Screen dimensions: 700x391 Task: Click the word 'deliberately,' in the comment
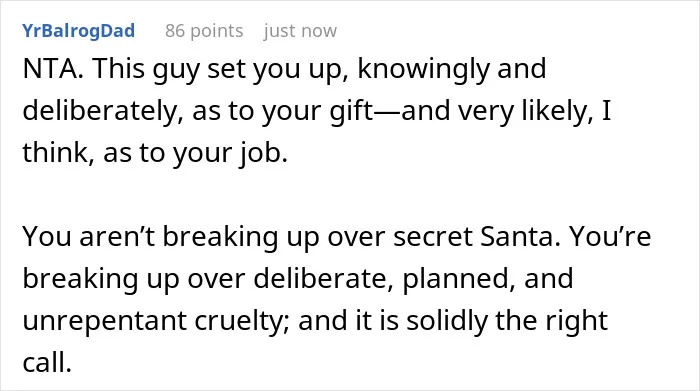tap(103, 112)
